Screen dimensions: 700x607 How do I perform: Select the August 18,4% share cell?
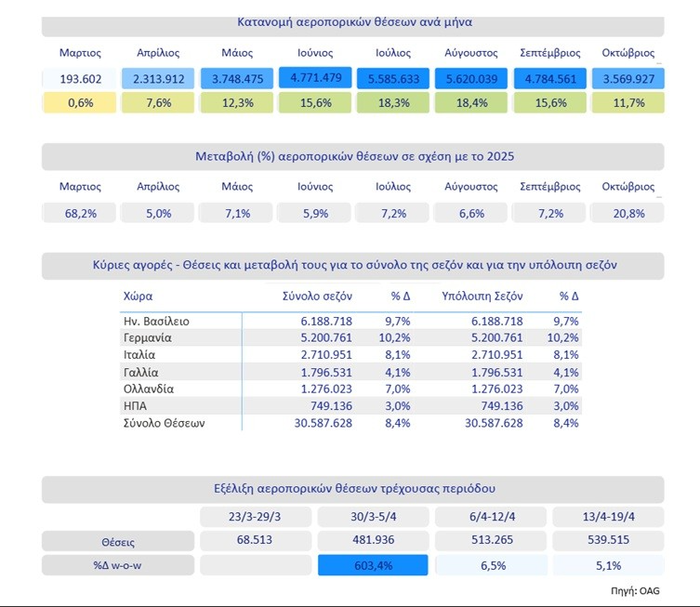point(470,102)
